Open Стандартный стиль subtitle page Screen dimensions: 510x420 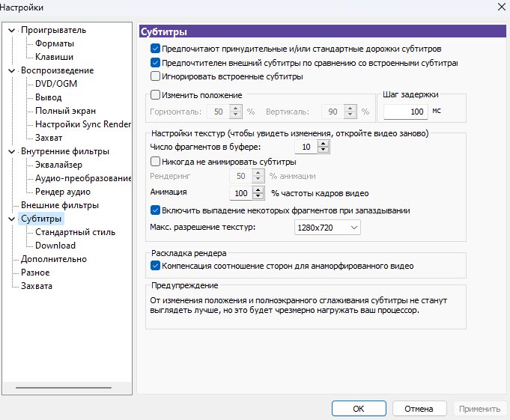click(75, 232)
